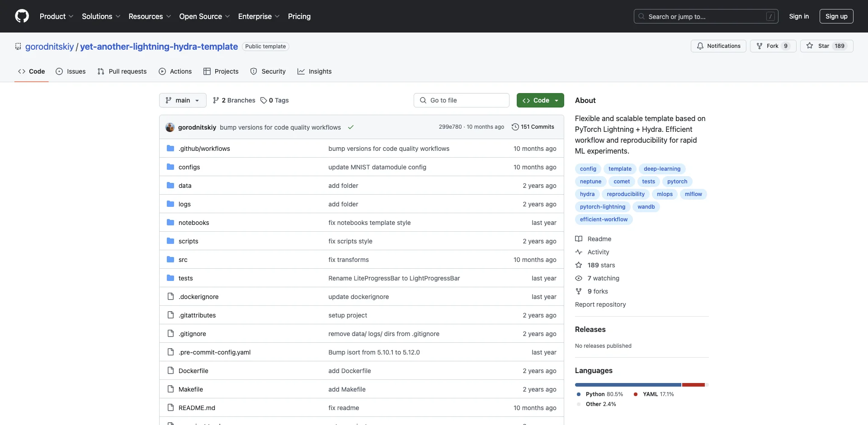Click the book icon next to Readme
Image resolution: width=868 pixels, height=425 pixels.
click(x=579, y=239)
